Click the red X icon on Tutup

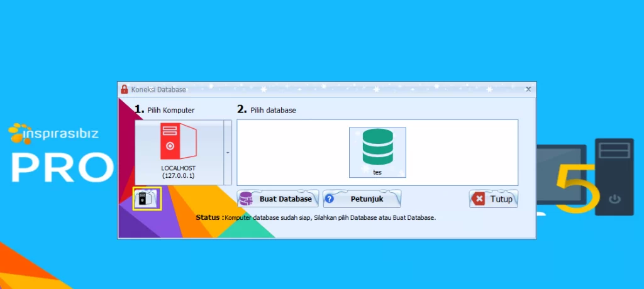click(479, 199)
